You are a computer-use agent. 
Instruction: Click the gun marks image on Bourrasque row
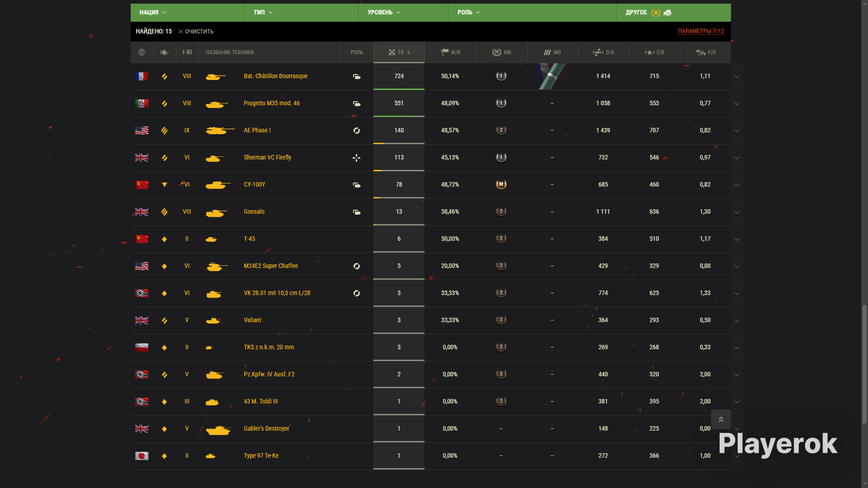coord(552,76)
